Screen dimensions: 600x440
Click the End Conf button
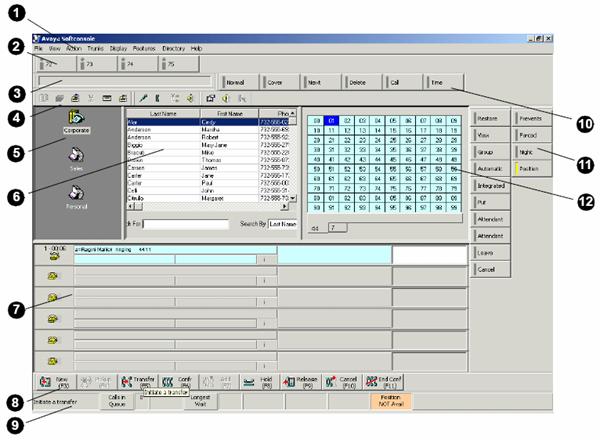389,382
